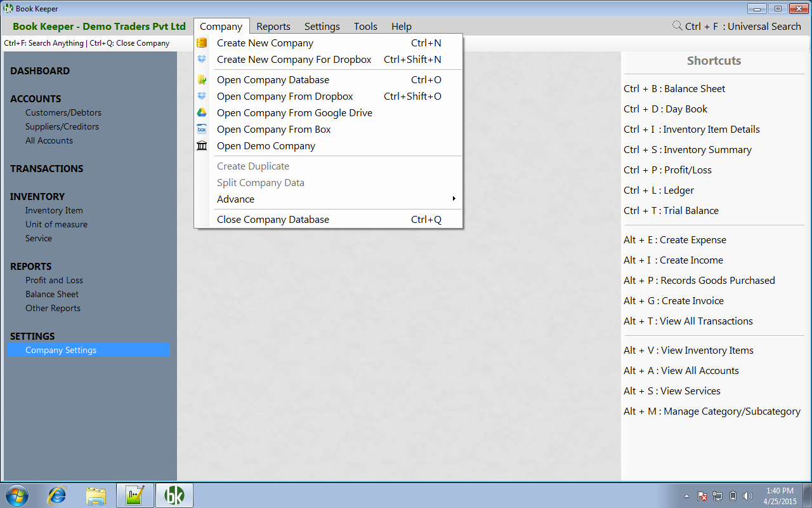
Task: Open Unit of measure in the sidebar
Action: coord(56,225)
